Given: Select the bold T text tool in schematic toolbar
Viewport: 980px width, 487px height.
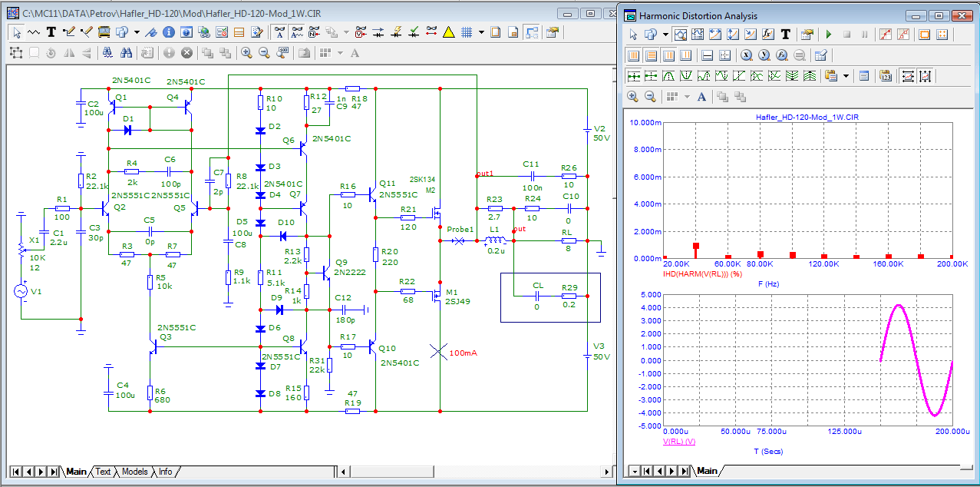Looking at the screenshot, I should pyautogui.click(x=51, y=32).
